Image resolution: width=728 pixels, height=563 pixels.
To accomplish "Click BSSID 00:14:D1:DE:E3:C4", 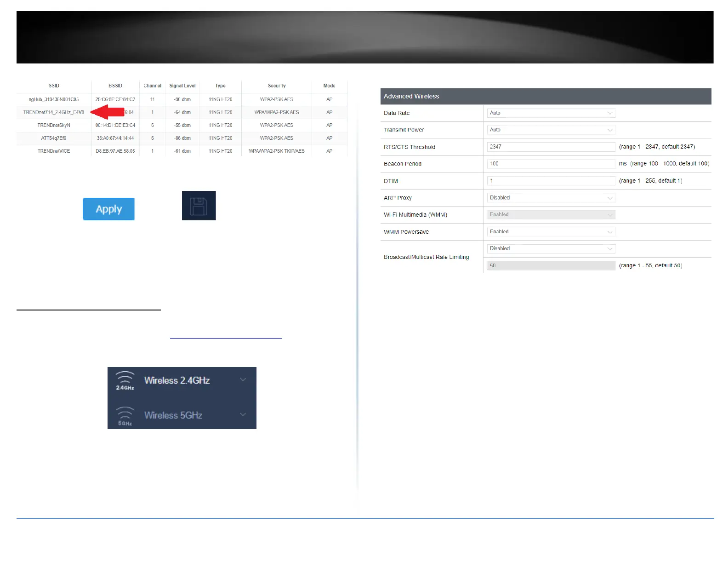I will 115,125.
